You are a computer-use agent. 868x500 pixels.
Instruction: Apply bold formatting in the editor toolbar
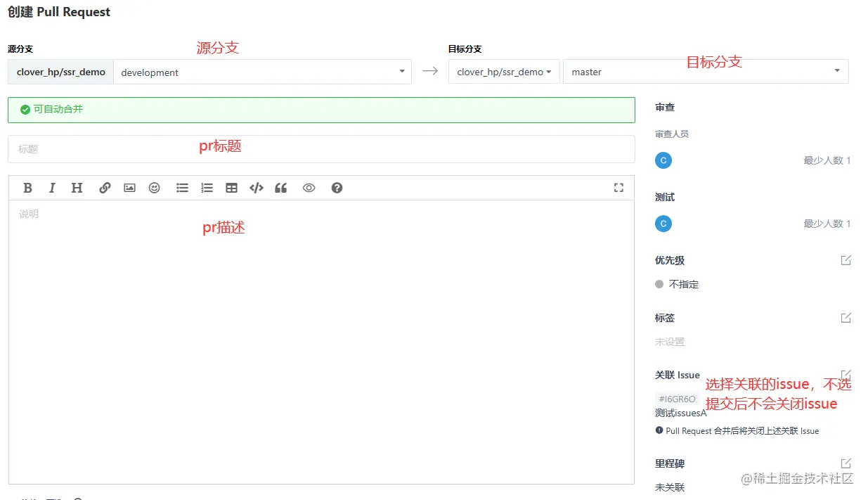(x=28, y=188)
